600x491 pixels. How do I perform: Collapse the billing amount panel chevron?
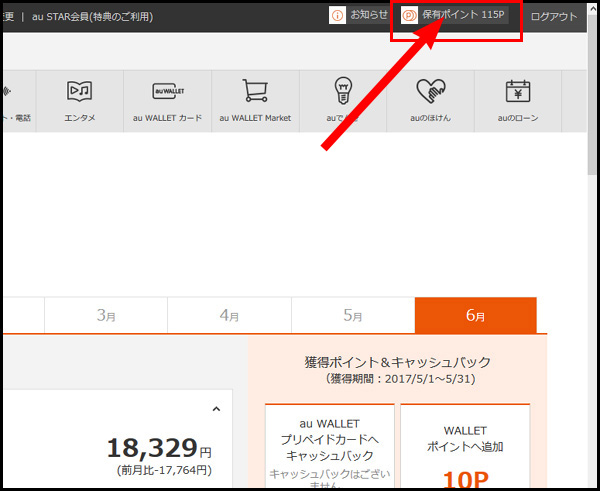click(216, 409)
